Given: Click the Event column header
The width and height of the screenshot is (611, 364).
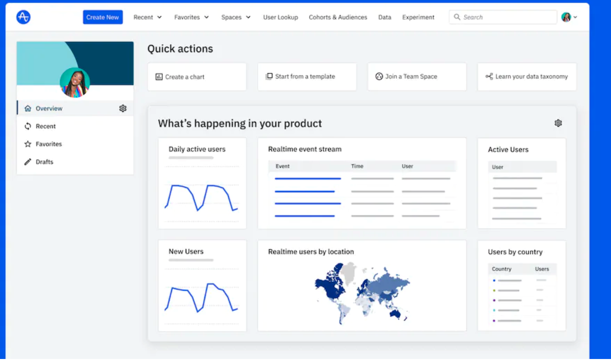Looking at the screenshot, I should click(282, 166).
